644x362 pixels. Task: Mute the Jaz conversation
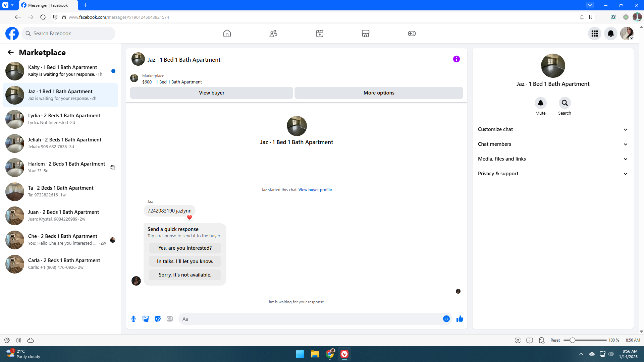tap(540, 103)
